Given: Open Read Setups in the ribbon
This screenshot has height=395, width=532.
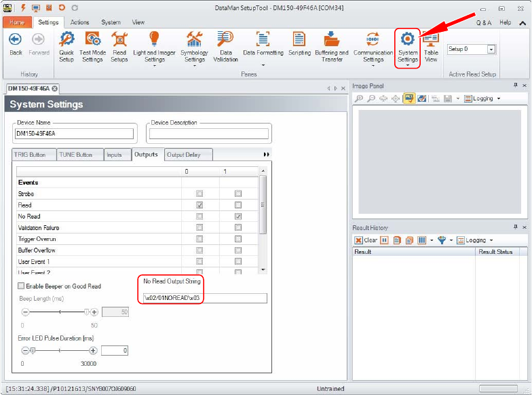Looking at the screenshot, I should (x=119, y=46).
